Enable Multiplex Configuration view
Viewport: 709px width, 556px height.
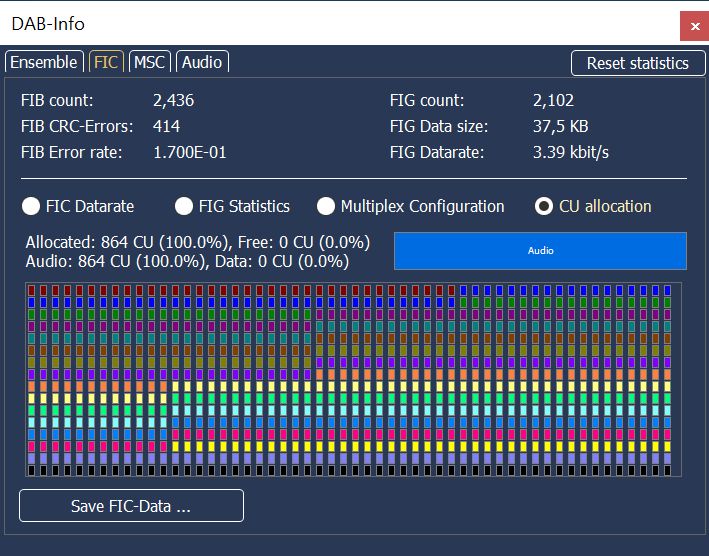pyautogui.click(x=326, y=206)
